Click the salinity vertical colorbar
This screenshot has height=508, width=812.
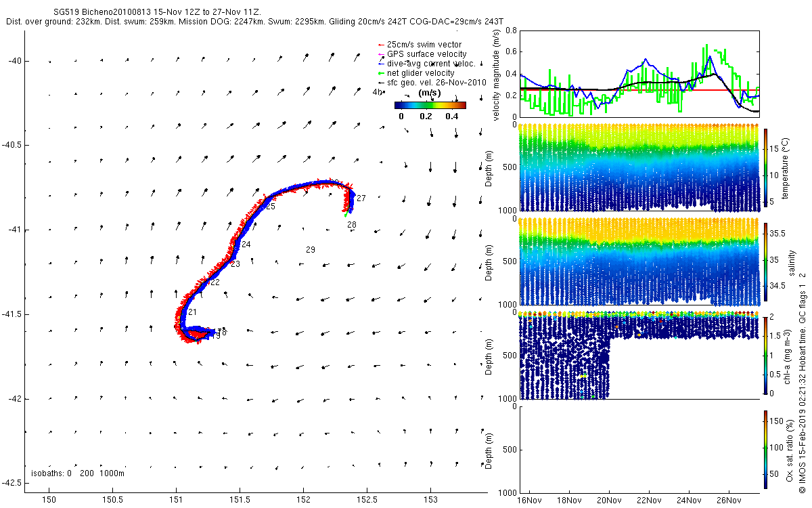click(766, 261)
